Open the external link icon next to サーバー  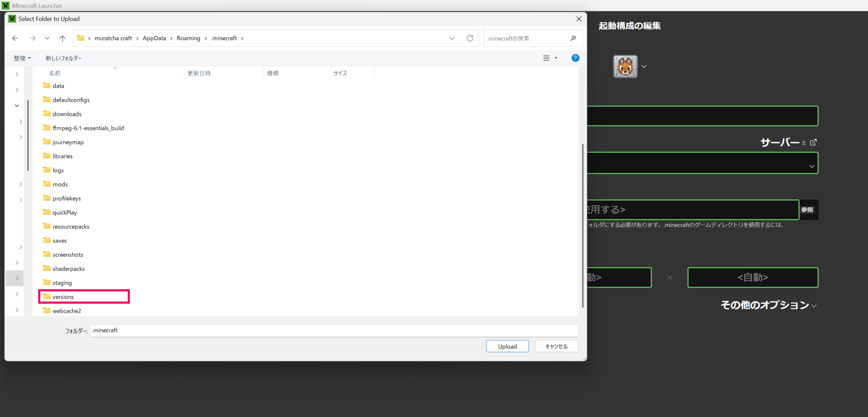[x=813, y=142]
